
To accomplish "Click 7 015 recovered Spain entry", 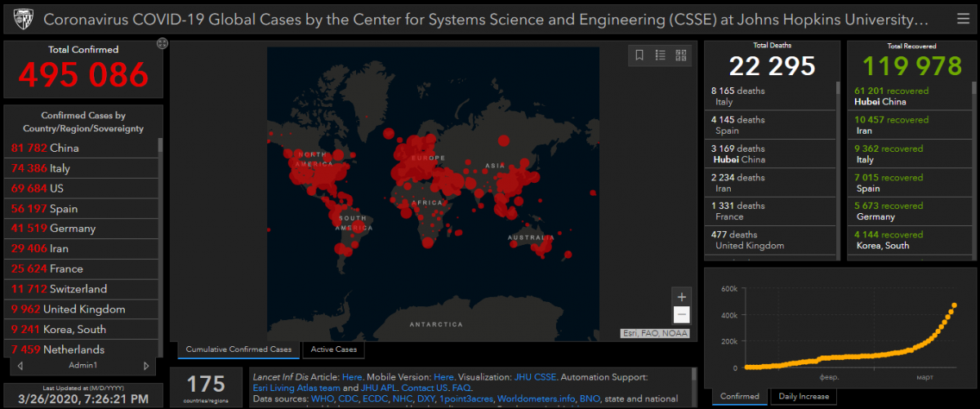I will click(x=909, y=182).
